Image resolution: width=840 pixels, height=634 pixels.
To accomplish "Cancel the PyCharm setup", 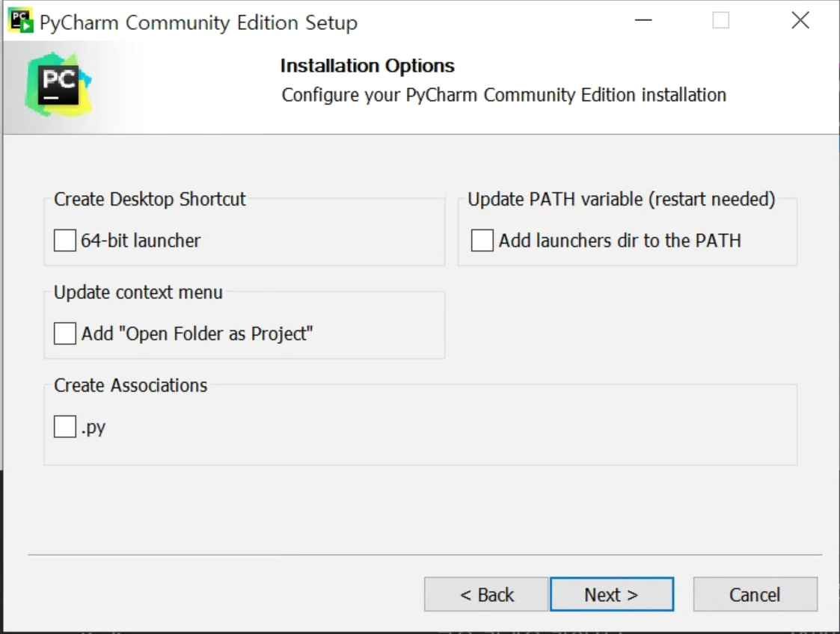I will coord(755,594).
